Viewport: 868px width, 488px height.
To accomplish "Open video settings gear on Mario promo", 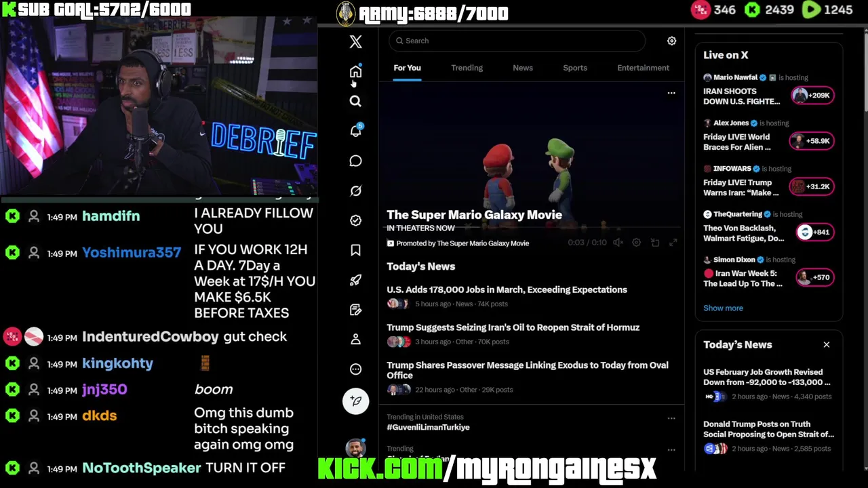I will tap(636, 243).
